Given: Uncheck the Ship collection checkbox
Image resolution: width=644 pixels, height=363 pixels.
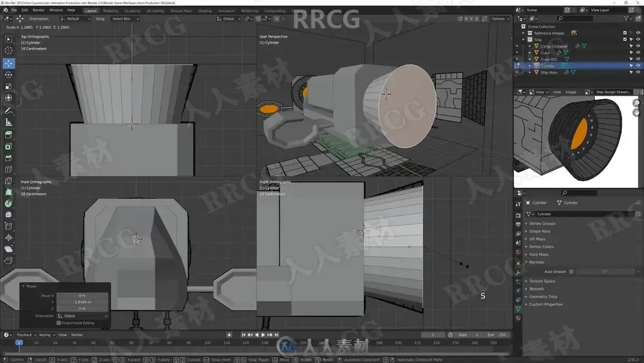Looking at the screenshot, I should tap(625, 40).
